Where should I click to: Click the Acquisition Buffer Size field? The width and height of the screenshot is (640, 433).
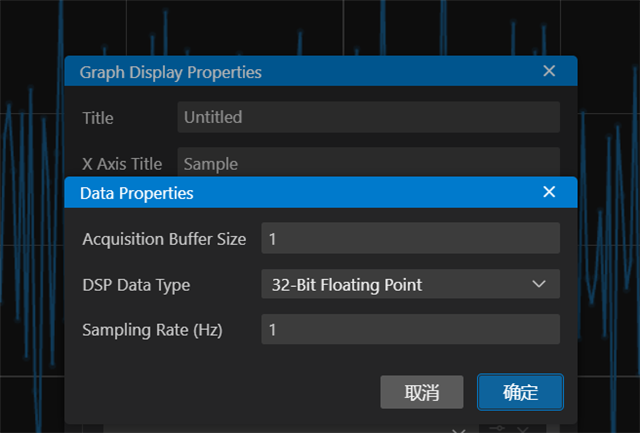[410, 239]
